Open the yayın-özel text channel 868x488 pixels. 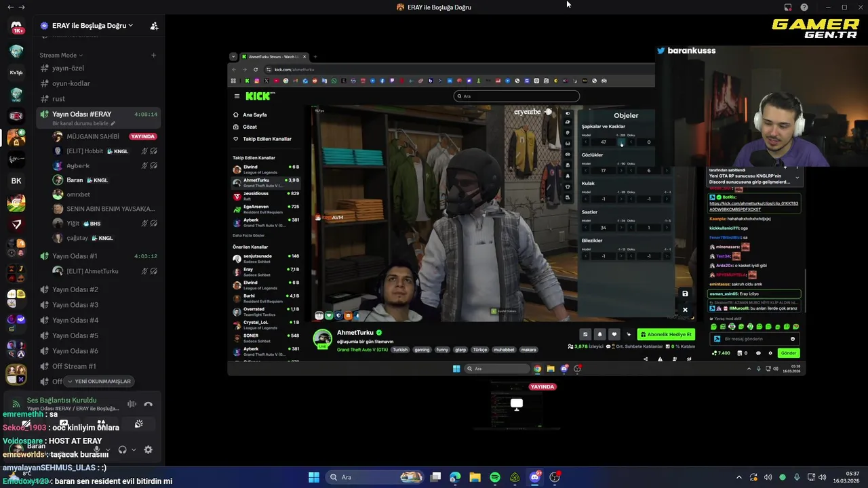98,68
